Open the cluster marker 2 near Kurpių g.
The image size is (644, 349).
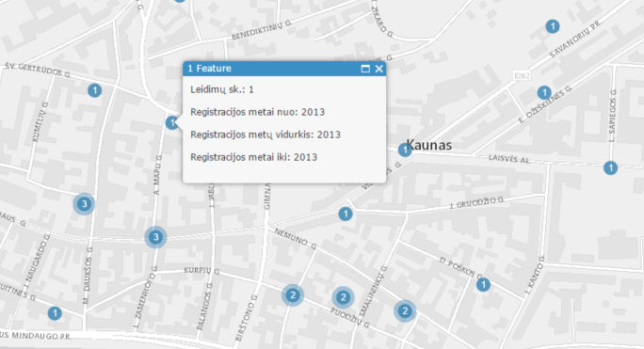pos(293,295)
